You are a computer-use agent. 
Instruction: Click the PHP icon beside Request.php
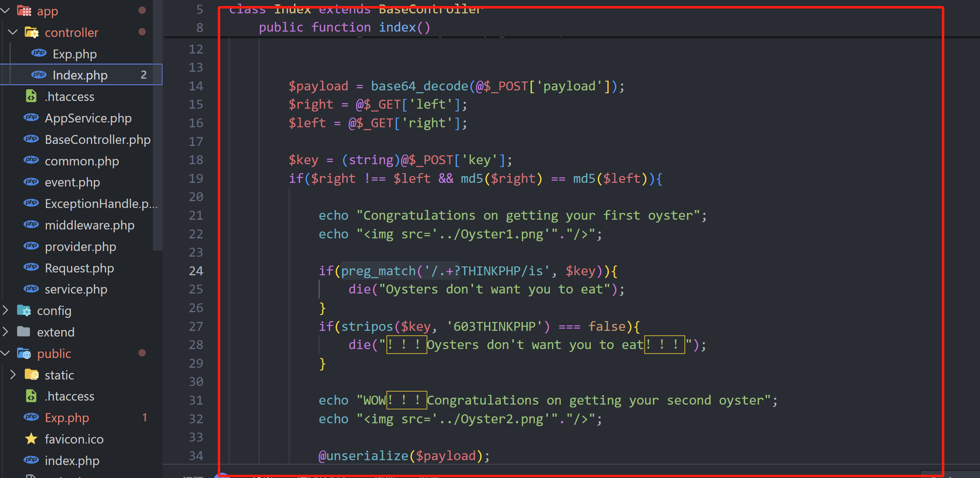pyautogui.click(x=31, y=268)
